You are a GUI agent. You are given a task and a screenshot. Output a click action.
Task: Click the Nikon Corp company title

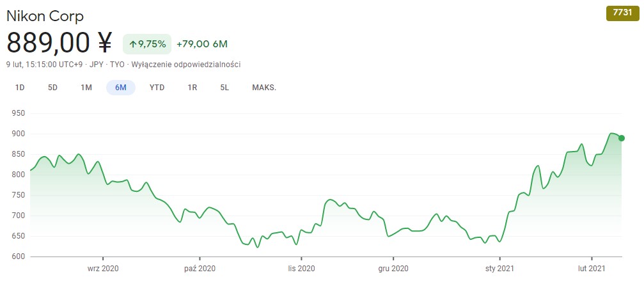pos(45,16)
